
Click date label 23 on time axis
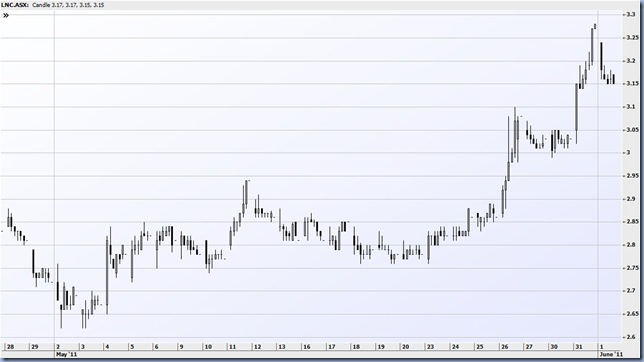(430, 347)
